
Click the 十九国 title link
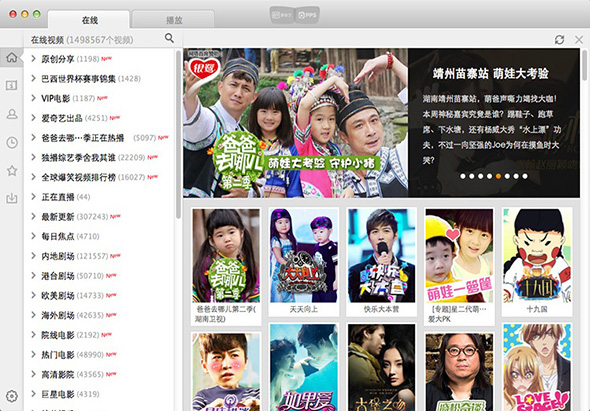pos(537,309)
